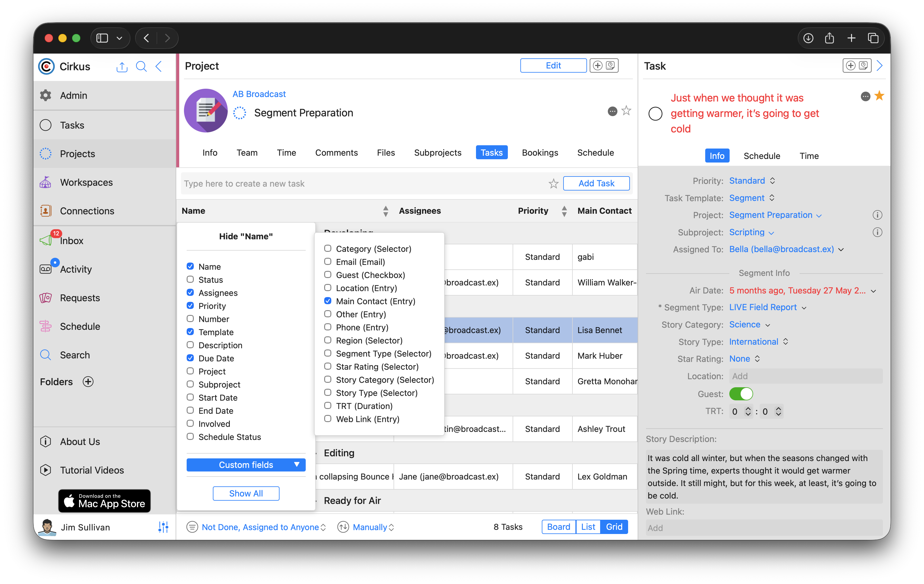This screenshot has width=924, height=584.
Task: Uncheck Main Contact (Entry) field
Action: [328, 301]
